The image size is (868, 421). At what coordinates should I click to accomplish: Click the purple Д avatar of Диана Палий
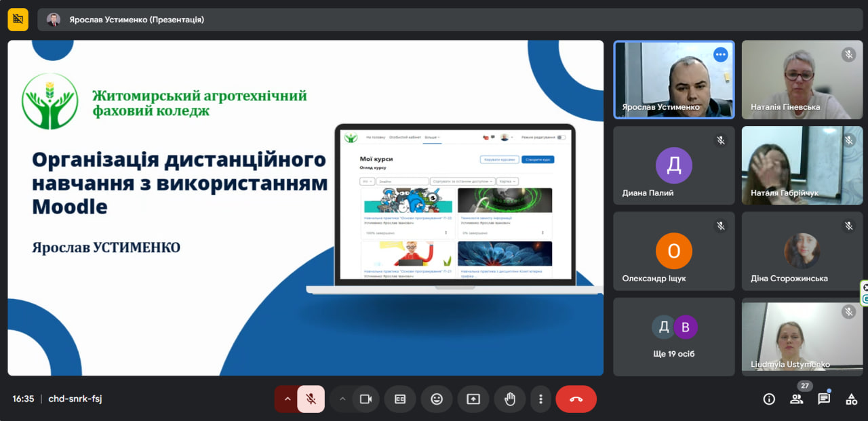pyautogui.click(x=674, y=165)
